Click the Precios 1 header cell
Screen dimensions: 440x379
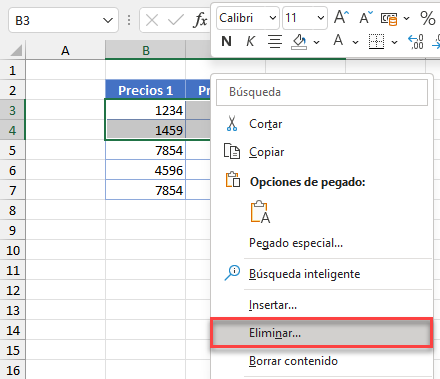145,90
